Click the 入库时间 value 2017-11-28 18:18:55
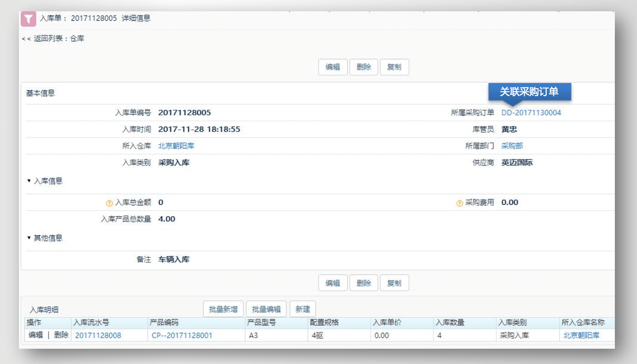This screenshot has height=364, width=637. 199,129
